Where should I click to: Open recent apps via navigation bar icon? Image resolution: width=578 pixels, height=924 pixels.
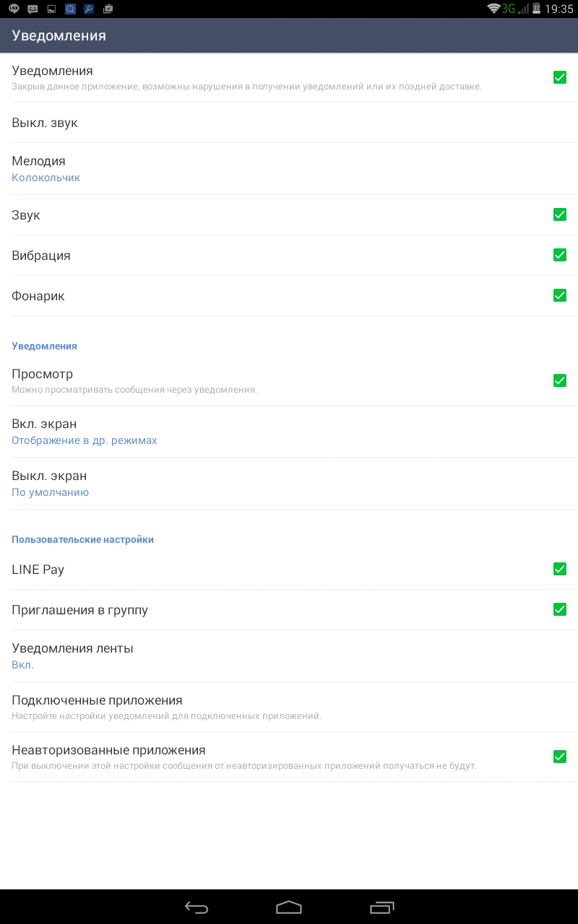pos(382,907)
